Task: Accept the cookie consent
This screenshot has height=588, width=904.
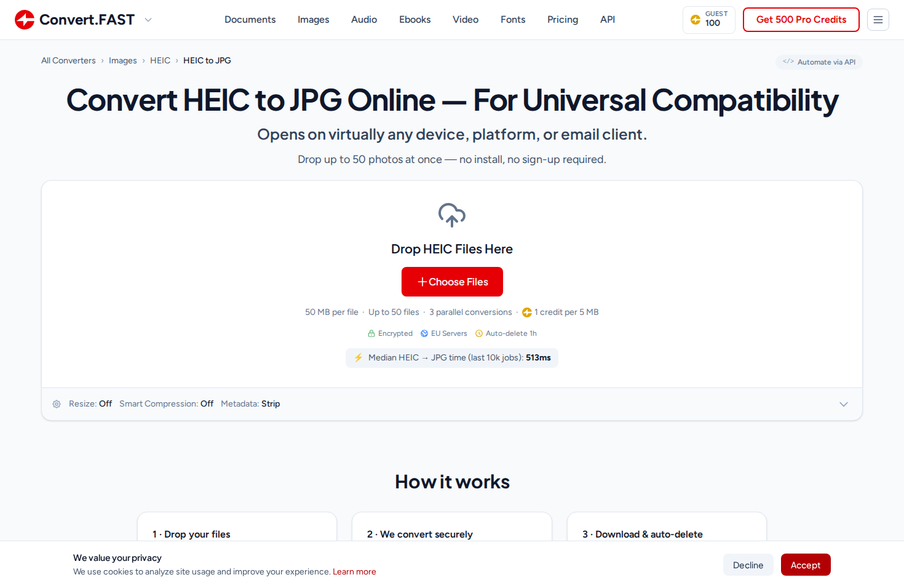Action: click(x=806, y=565)
